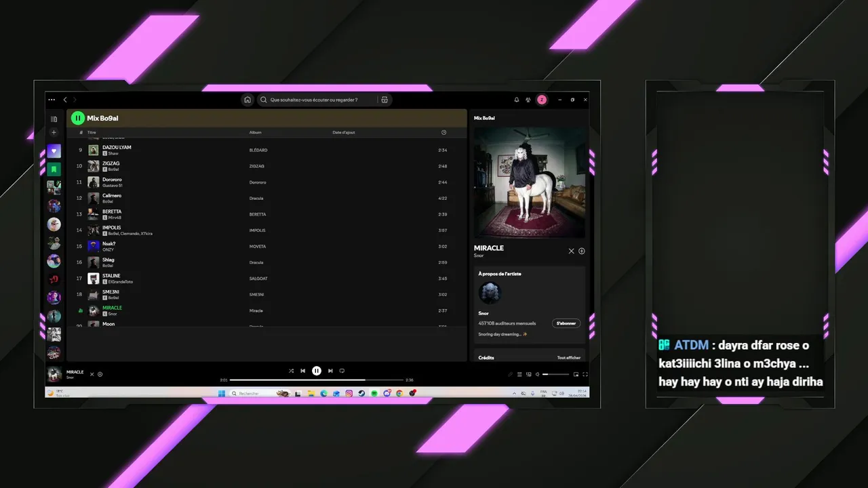This screenshot has height=488, width=868.
Task: Mute with the speaker icon
Action: coord(537,374)
